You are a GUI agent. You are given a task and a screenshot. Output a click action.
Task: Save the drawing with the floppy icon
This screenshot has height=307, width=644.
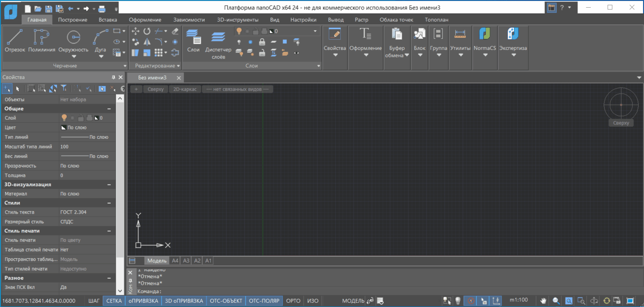(48, 9)
